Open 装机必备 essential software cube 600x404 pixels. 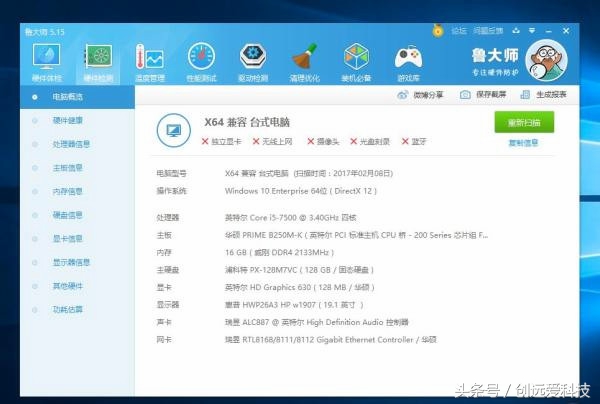(x=356, y=63)
